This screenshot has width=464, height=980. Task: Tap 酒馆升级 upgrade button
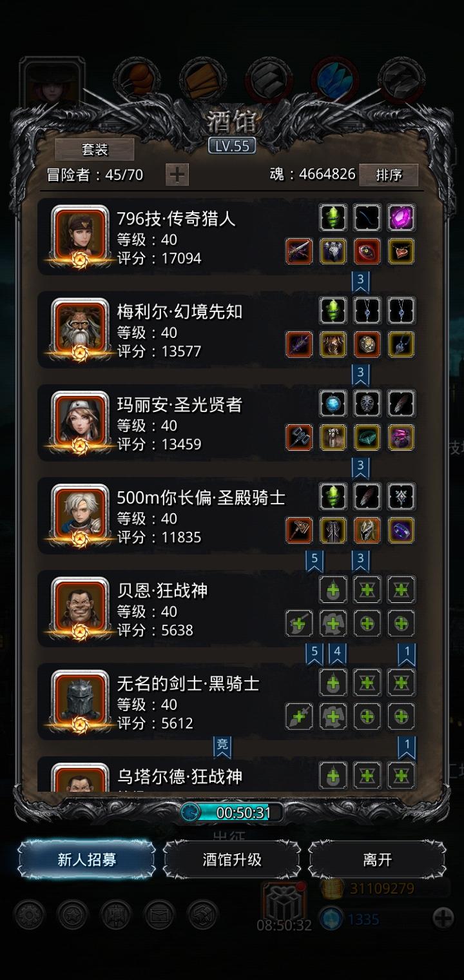tap(232, 859)
